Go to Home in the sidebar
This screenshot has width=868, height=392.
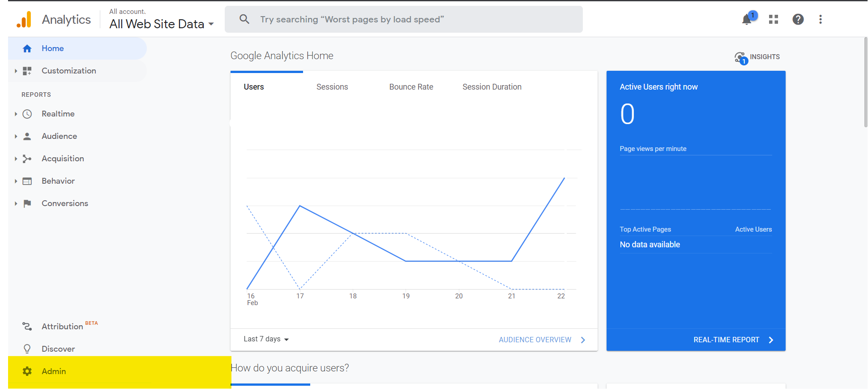tap(77, 48)
